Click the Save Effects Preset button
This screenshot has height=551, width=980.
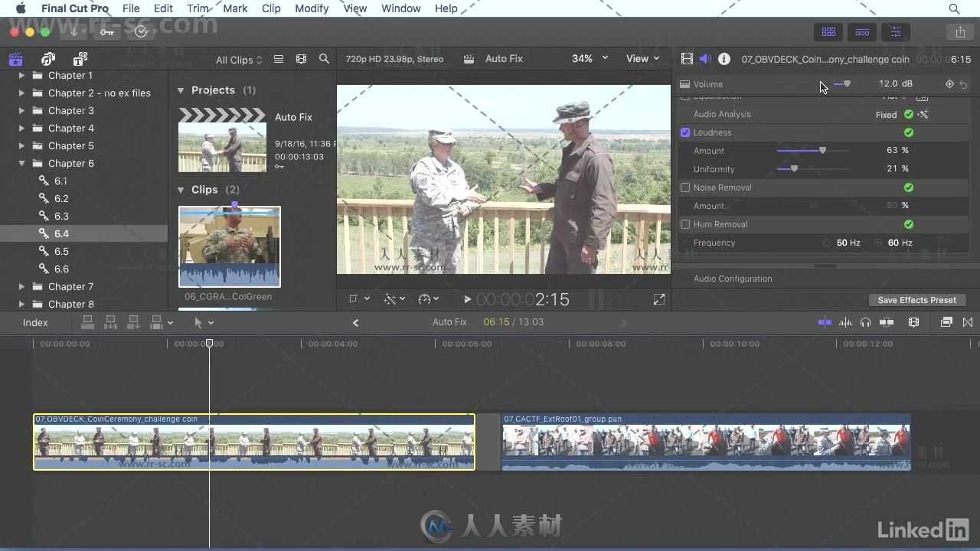tap(916, 300)
